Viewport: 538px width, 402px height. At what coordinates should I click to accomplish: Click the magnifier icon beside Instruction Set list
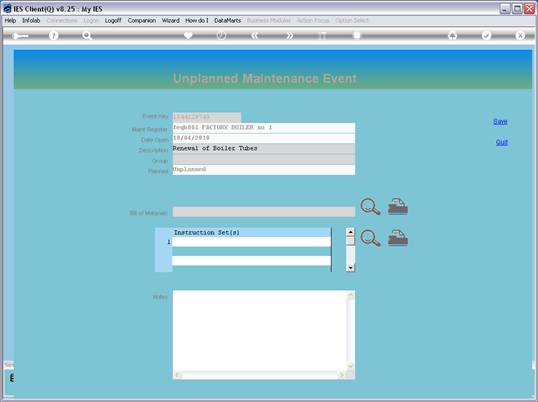tap(370, 238)
